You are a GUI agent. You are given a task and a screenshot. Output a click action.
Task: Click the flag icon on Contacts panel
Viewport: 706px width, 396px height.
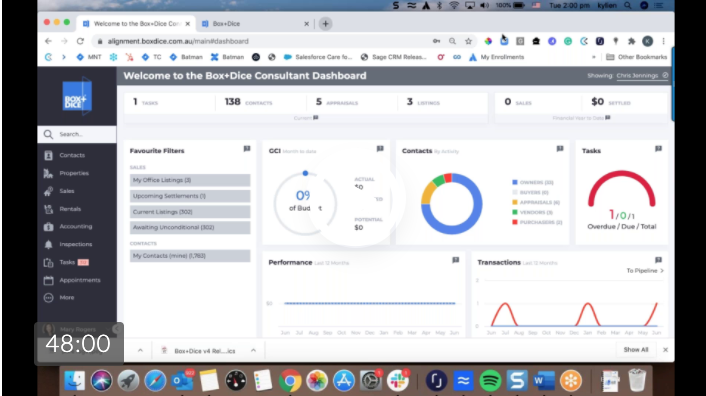pos(560,149)
